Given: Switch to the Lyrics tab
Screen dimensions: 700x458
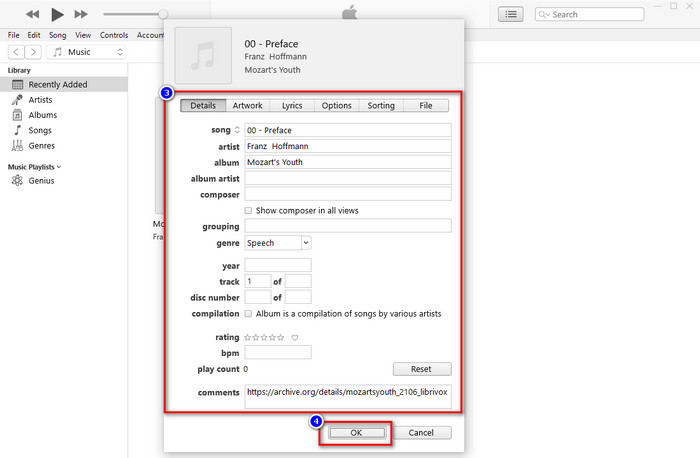Looking at the screenshot, I should [x=292, y=106].
